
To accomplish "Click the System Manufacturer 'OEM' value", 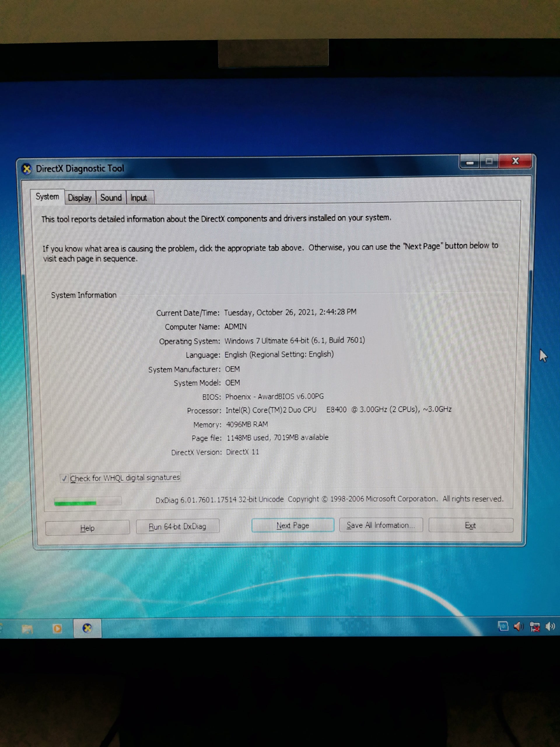I will click(x=232, y=369).
